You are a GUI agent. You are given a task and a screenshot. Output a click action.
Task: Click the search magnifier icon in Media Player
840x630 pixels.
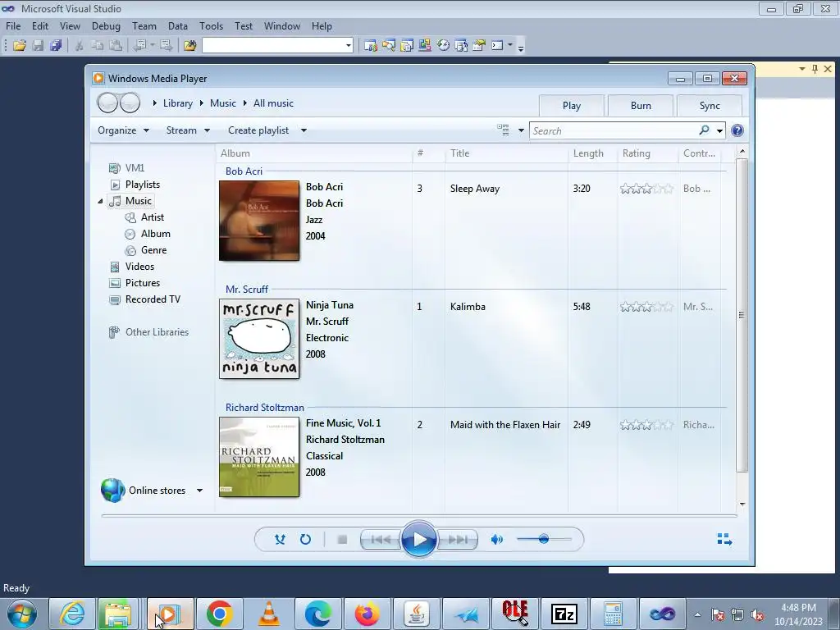(x=704, y=130)
